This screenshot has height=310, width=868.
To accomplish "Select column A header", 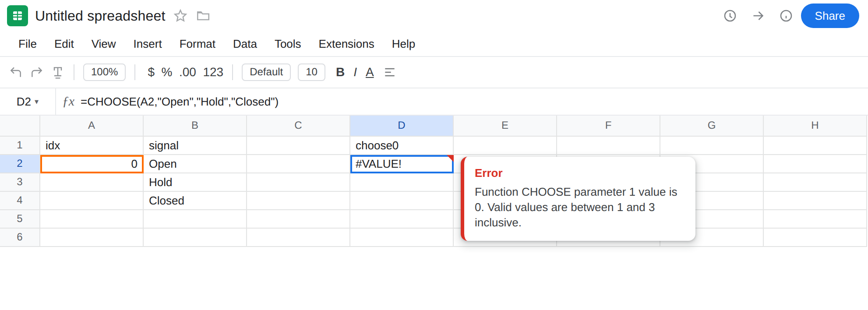I will click(92, 125).
